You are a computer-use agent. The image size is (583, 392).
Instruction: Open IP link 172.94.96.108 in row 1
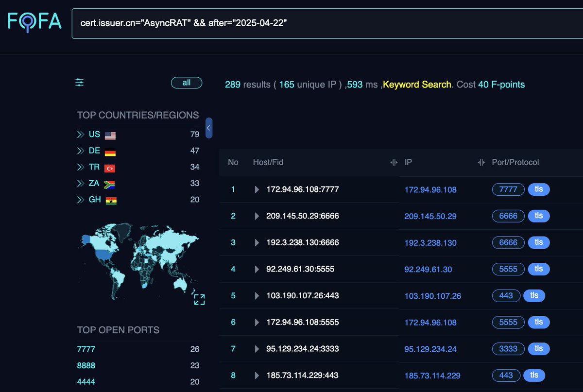tap(430, 190)
